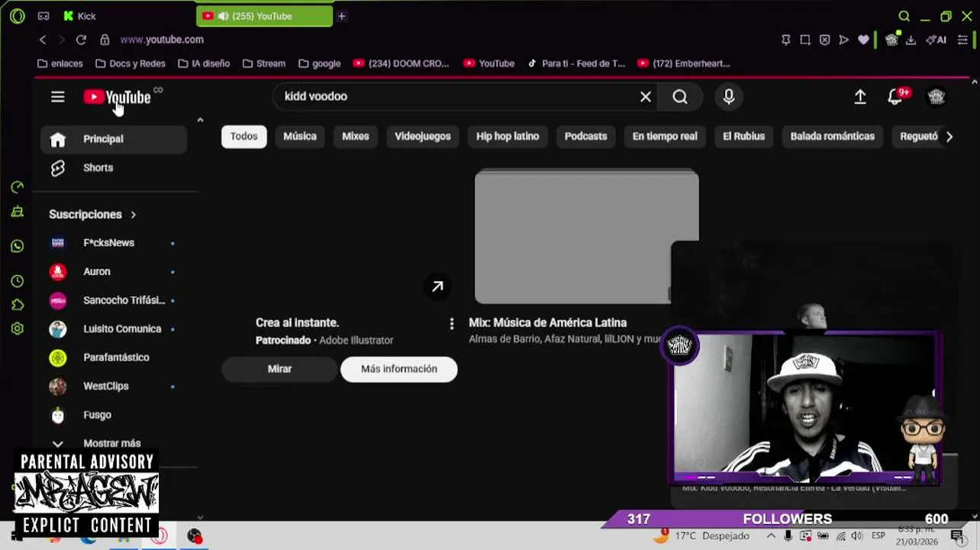Go to YouTube home via logo
The image size is (980, 550).
pos(118,97)
